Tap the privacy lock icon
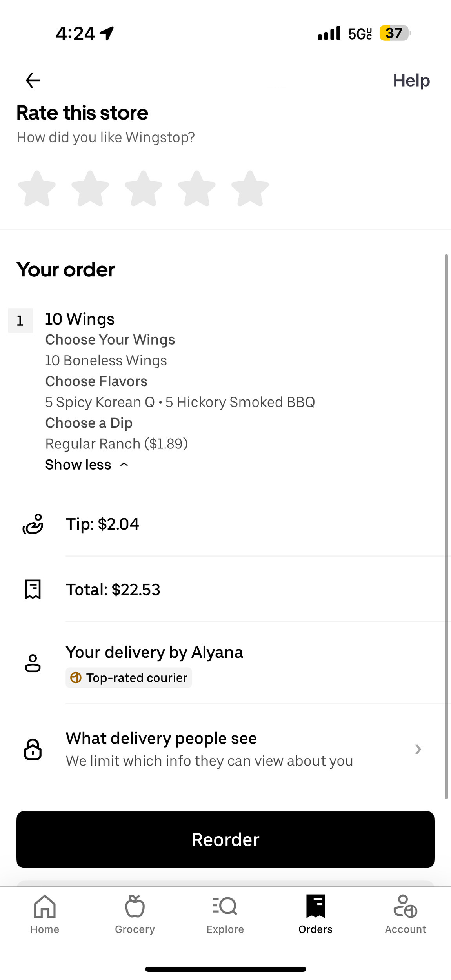The height and width of the screenshot is (980, 451). tap(33, 749)
